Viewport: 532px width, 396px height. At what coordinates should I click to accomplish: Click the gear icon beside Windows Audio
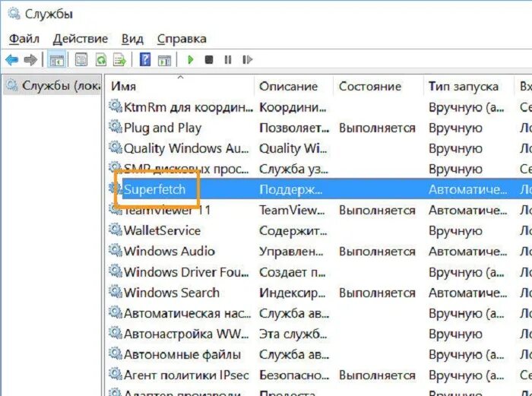click(x=116, y=250)
